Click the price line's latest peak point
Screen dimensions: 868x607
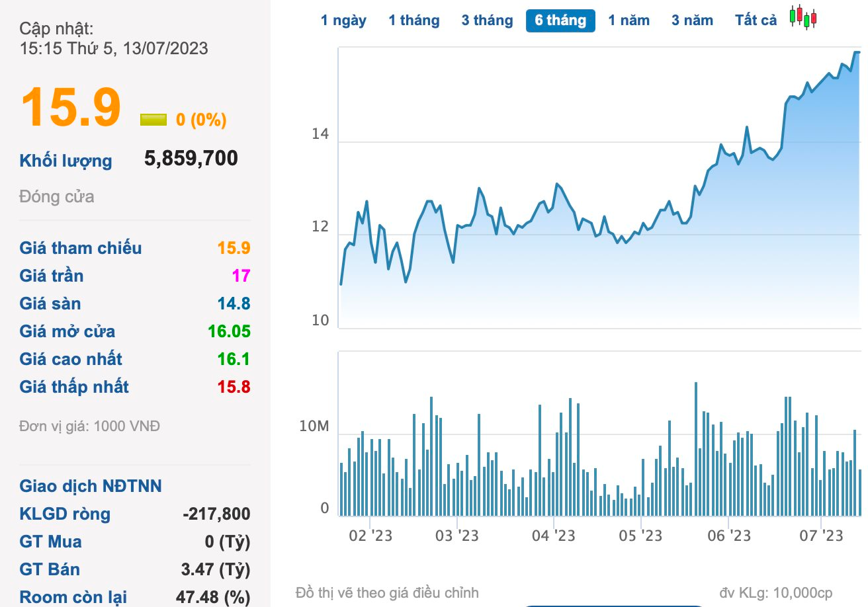[856, 52]
